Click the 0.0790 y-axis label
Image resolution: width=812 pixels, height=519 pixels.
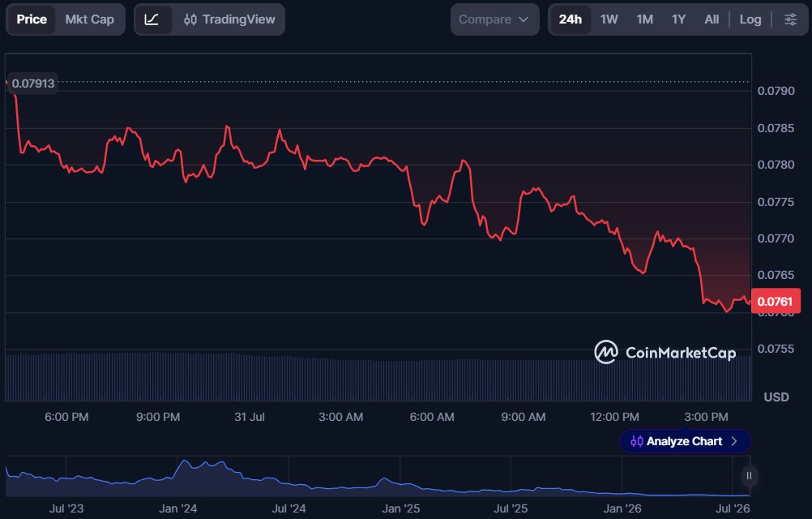coord(776,91)
